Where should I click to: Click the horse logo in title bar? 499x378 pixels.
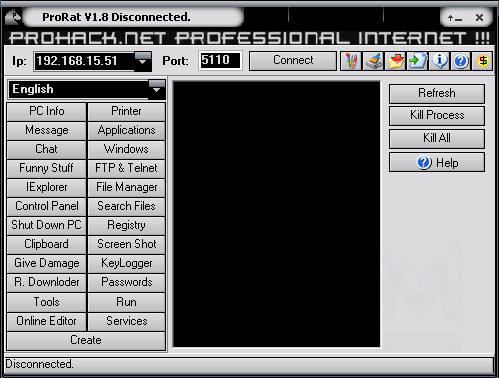pos(13,17)
